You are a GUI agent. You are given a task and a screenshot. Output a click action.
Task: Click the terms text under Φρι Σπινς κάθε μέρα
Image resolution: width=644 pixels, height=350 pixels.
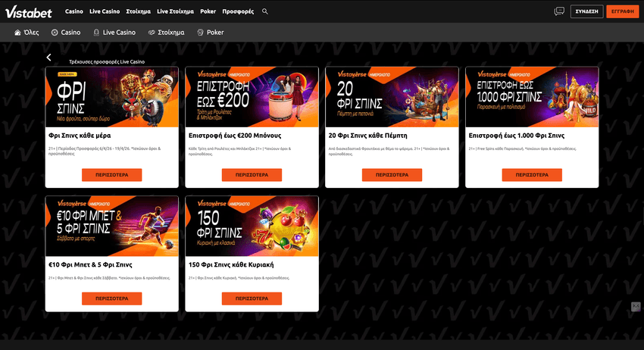(x=105, y=152)
